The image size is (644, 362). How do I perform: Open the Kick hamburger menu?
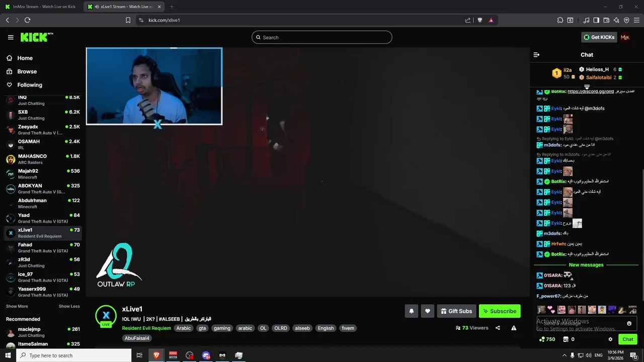(x=11, y=37)
